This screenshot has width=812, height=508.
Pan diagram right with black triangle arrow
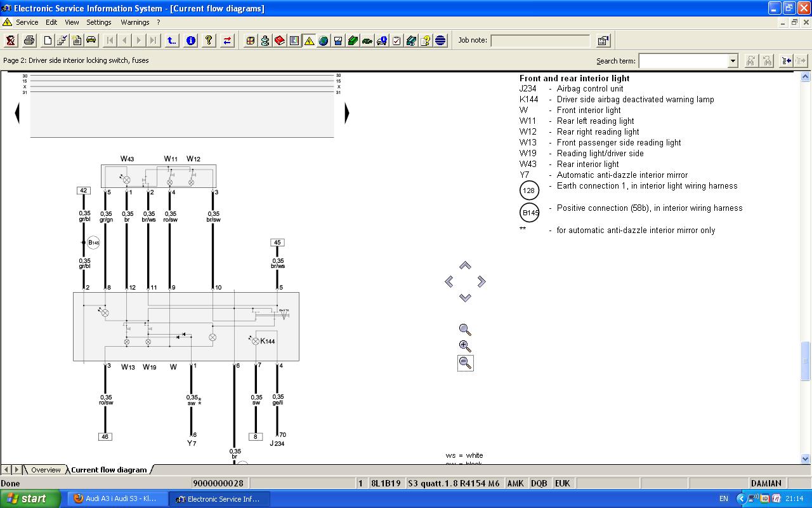pos(346,114)
